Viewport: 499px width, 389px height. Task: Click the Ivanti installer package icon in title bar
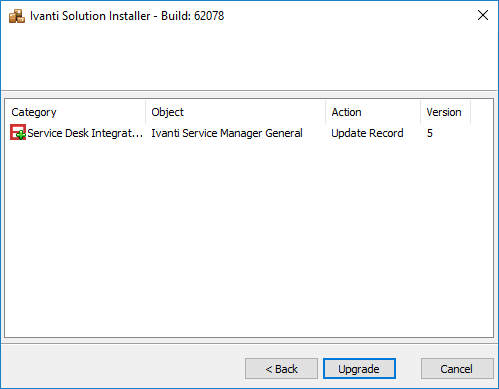point(17,16)
